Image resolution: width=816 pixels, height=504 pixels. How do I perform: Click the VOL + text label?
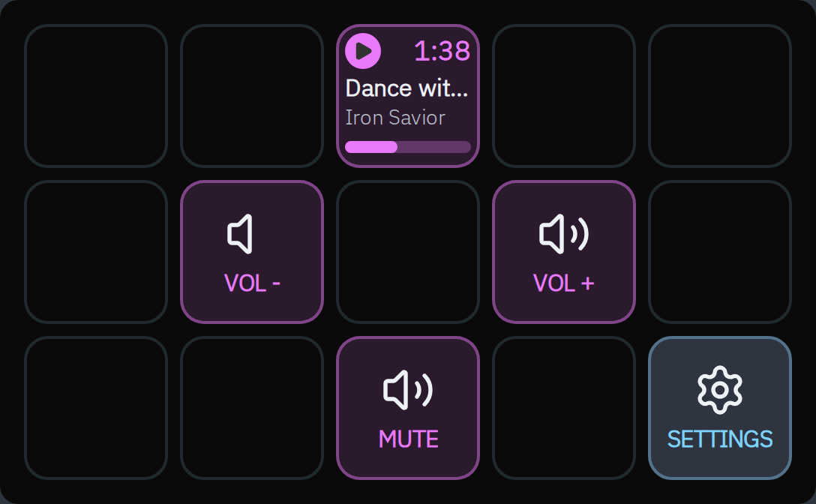pos(564,283)
